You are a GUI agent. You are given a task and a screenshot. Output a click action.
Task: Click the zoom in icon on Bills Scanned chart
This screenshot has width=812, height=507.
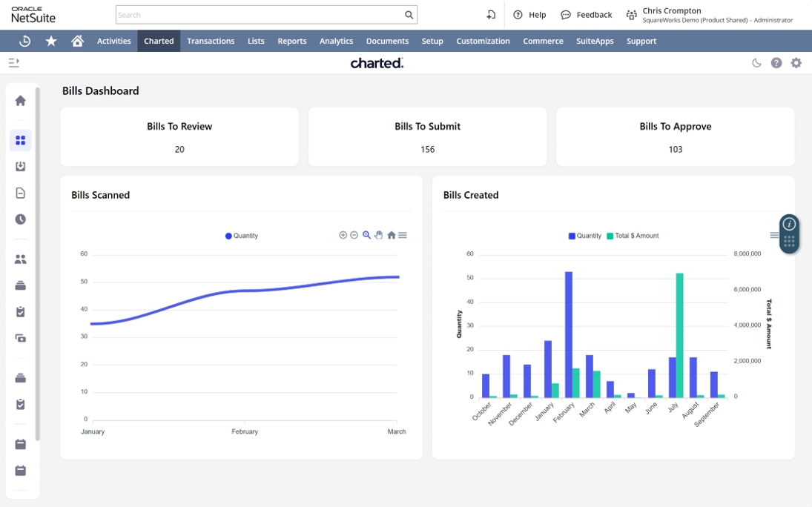343,235
